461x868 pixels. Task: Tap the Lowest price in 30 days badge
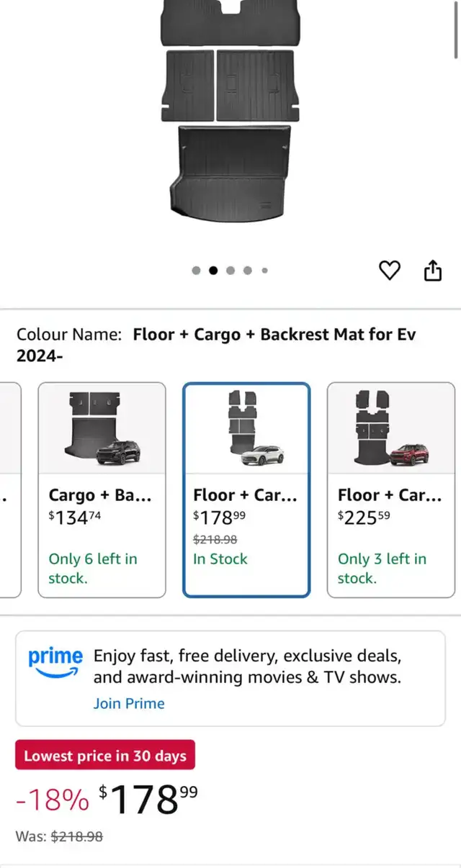105,756
